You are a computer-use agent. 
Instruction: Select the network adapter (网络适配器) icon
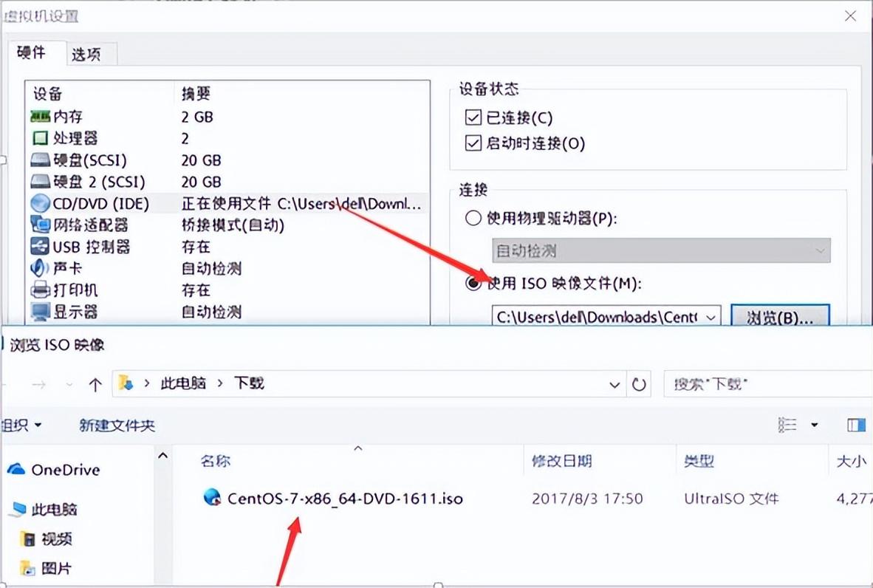click(x=40, y=225)
